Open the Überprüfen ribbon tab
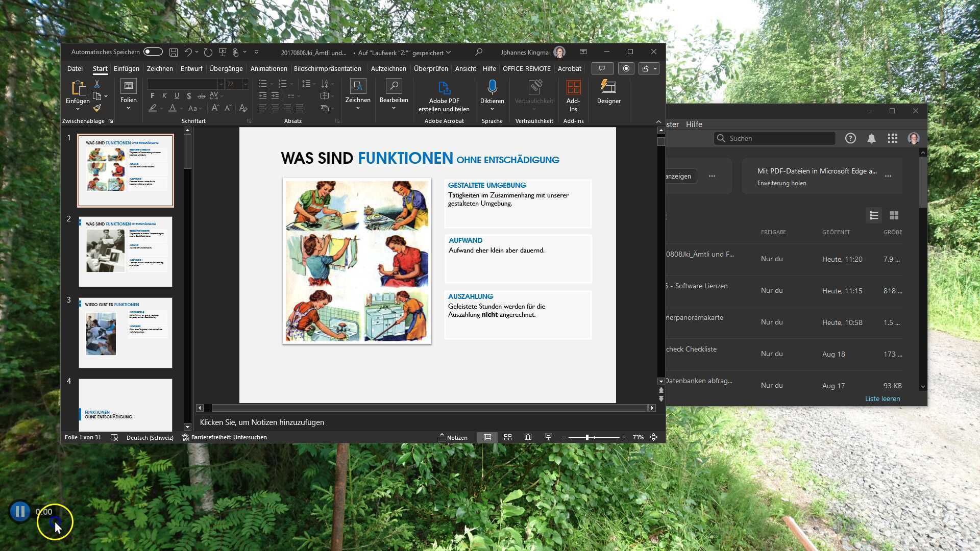 point(431,68)
